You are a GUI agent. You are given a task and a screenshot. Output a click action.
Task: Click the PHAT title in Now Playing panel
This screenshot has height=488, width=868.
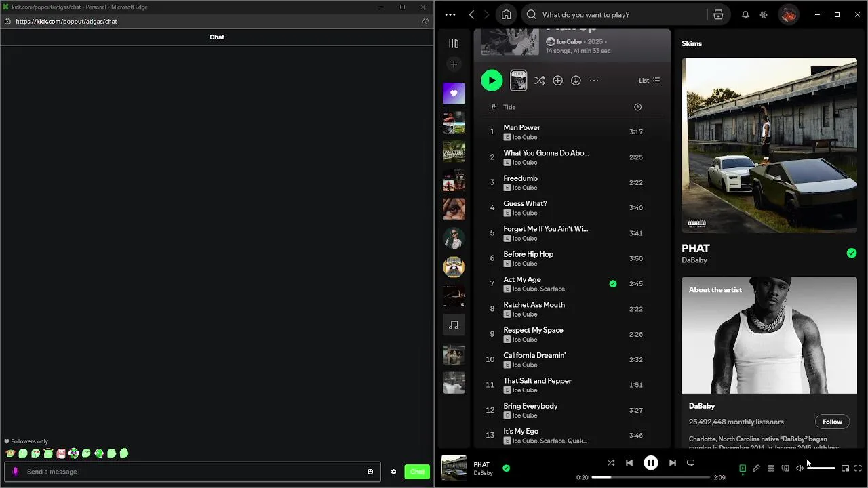point(696,249)
